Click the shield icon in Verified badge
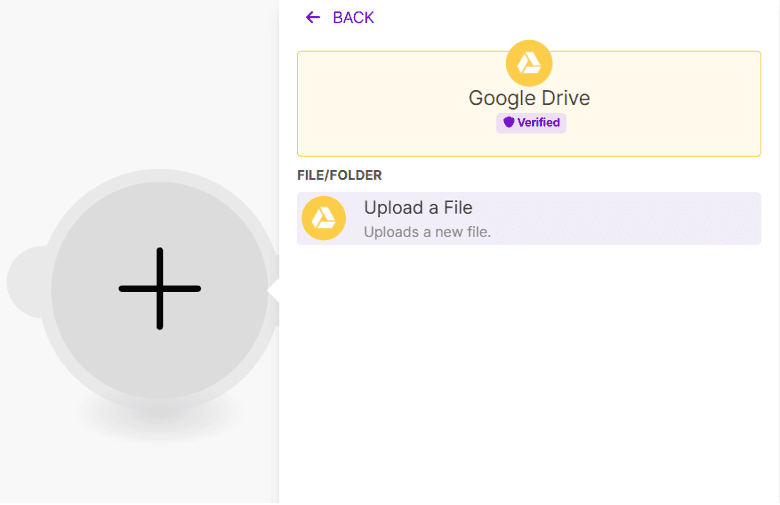 pos(508,122)
